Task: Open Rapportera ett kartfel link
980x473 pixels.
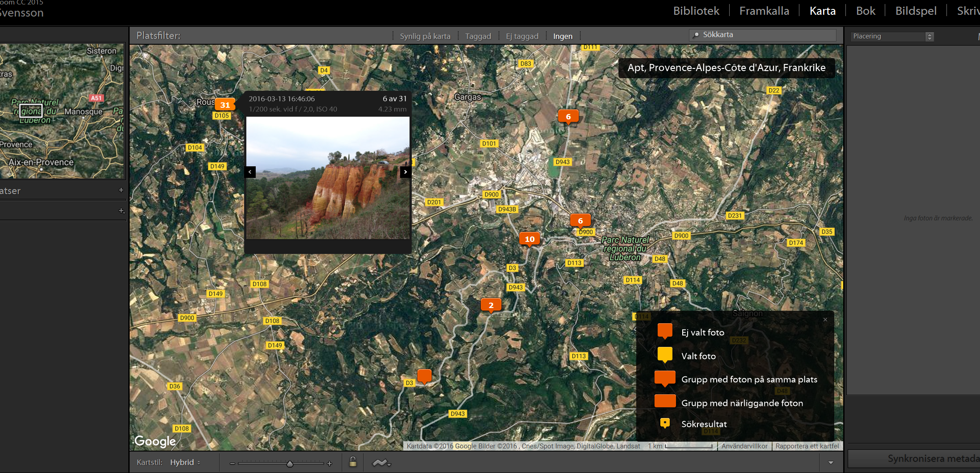Action: pos(807,446)
